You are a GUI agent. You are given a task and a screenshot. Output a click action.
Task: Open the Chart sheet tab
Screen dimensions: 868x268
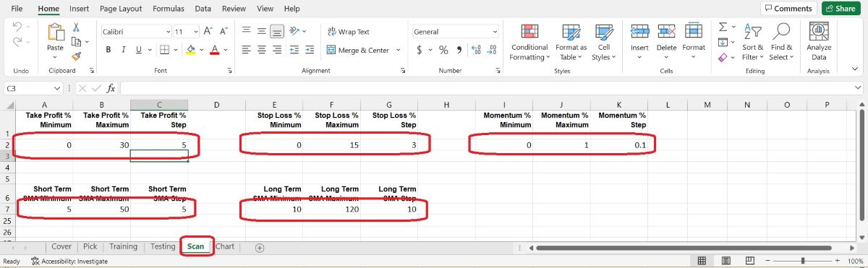(225, 246)
